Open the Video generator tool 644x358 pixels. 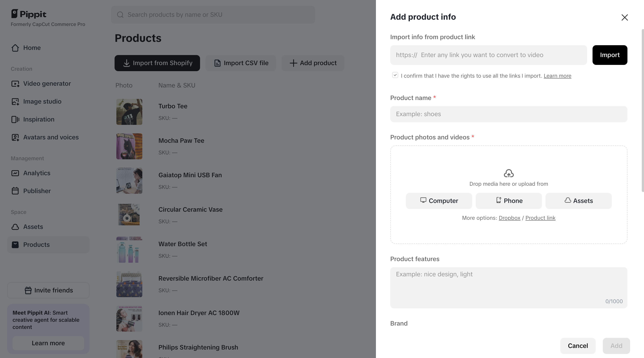click(x=47, y=83)
